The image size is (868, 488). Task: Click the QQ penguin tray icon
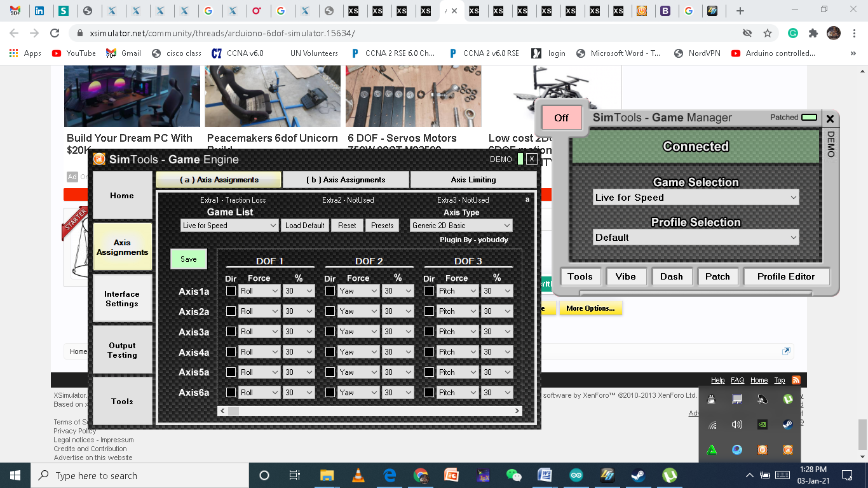[x=712, y=399]
